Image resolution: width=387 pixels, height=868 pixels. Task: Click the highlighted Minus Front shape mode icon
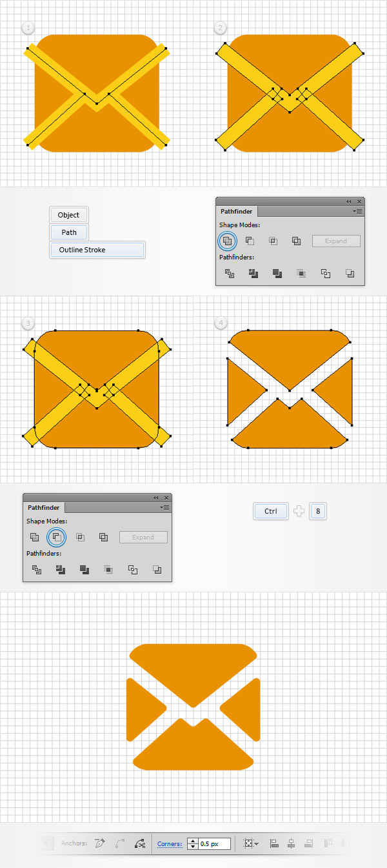[x=57, y=537]
